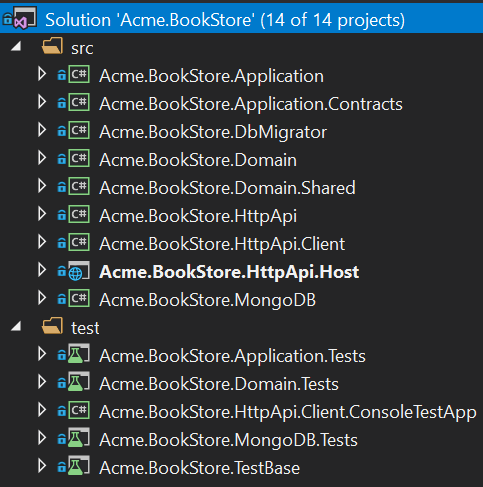
Task: Expand the Acme.BookStore.MongoDB project node
Action: click(42, 298)
